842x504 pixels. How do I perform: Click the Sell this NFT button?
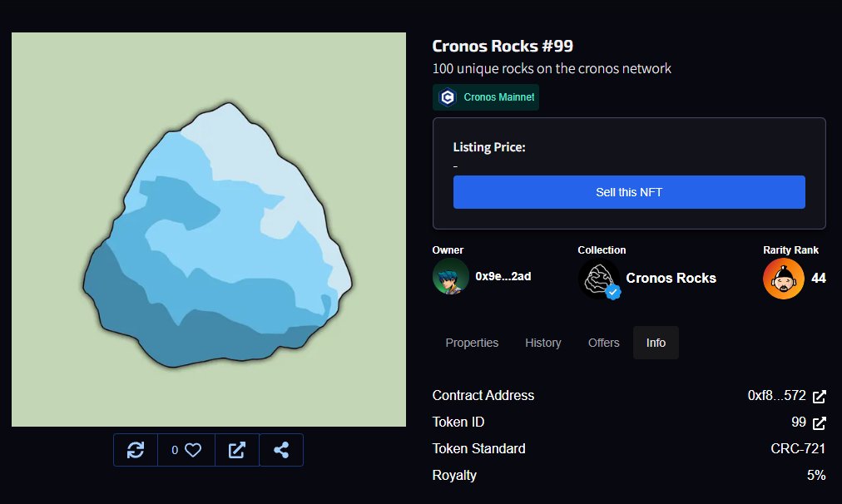[x=629, y=191]
